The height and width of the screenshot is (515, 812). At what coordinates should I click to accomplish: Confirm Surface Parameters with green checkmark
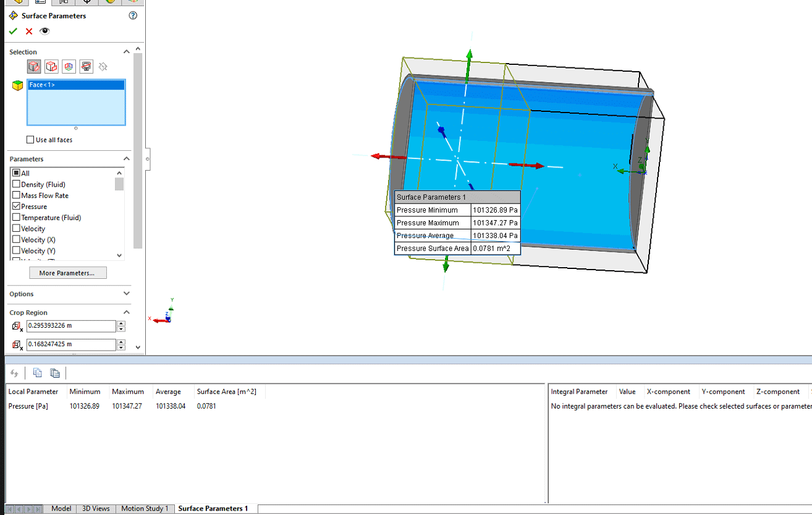point(13,32)
